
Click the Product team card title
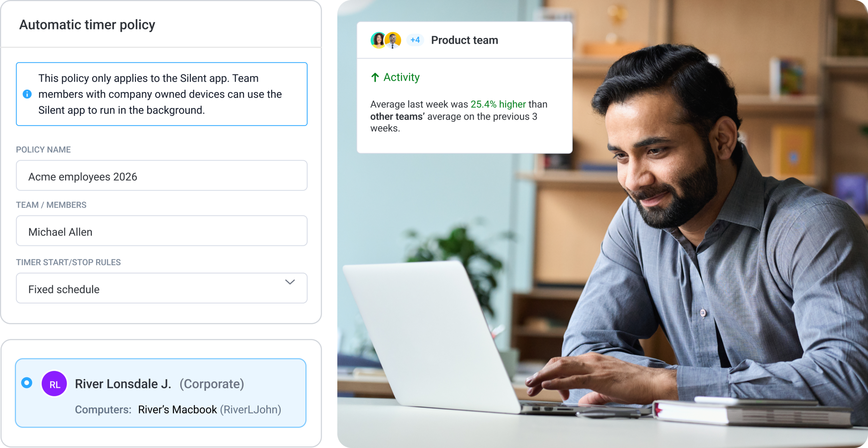tap(465, 40)
